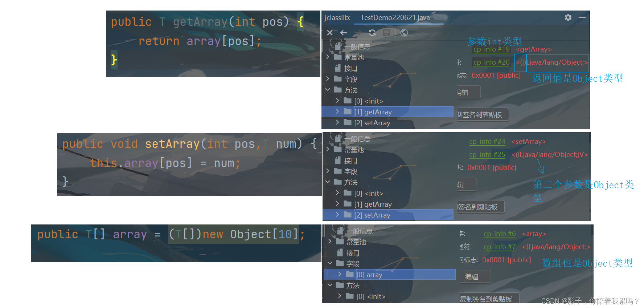The width and height of the screenshot is (644, 308).
Task: Click <array> name value text
Action: coord(534,234)
